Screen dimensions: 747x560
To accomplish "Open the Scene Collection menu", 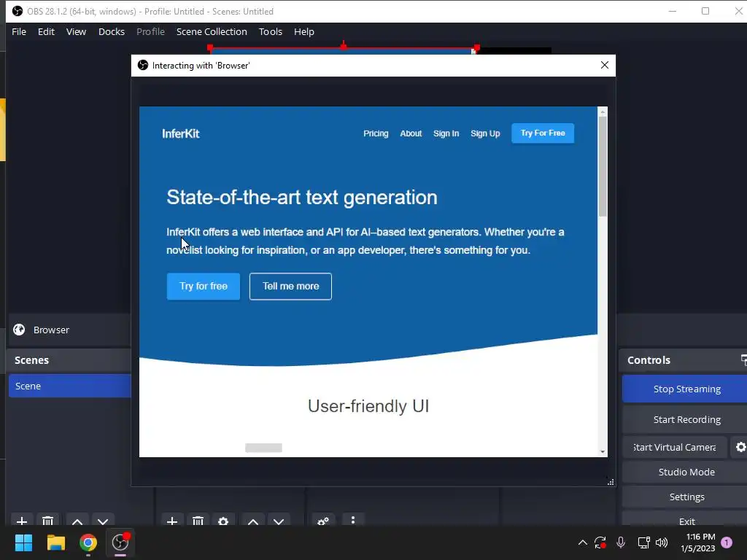I will click(212, 31).
